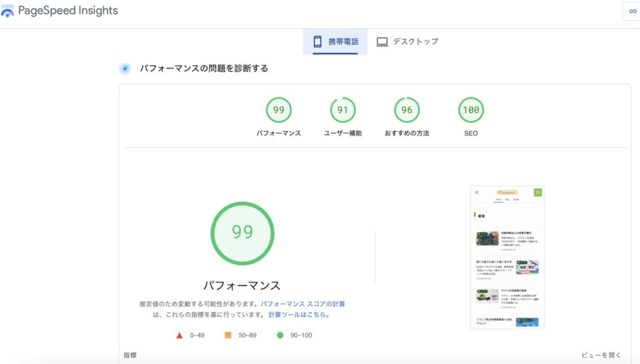Expand metrics with ビューを開く

point(601,355)
